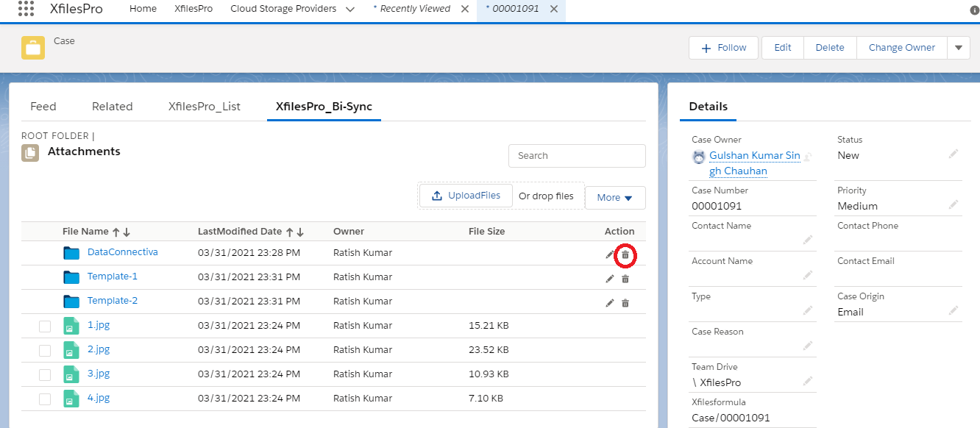
Task: Edit Account Name with pencil icon
Action: pyautogui.click(x=808, y=275)
